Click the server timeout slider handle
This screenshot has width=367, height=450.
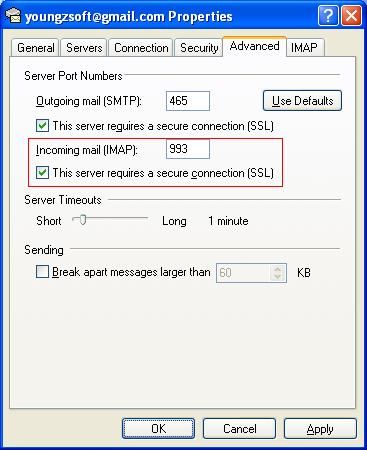pos(82,220)
